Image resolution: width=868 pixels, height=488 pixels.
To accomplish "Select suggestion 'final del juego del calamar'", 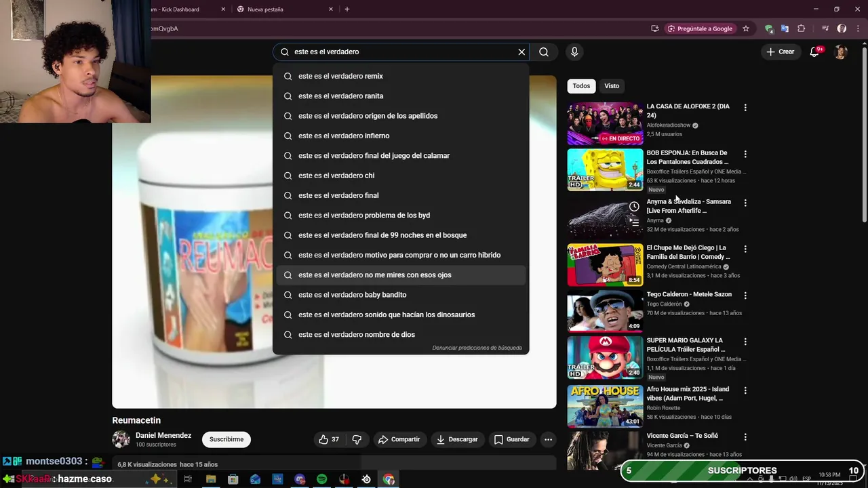I will pos(401,155).
